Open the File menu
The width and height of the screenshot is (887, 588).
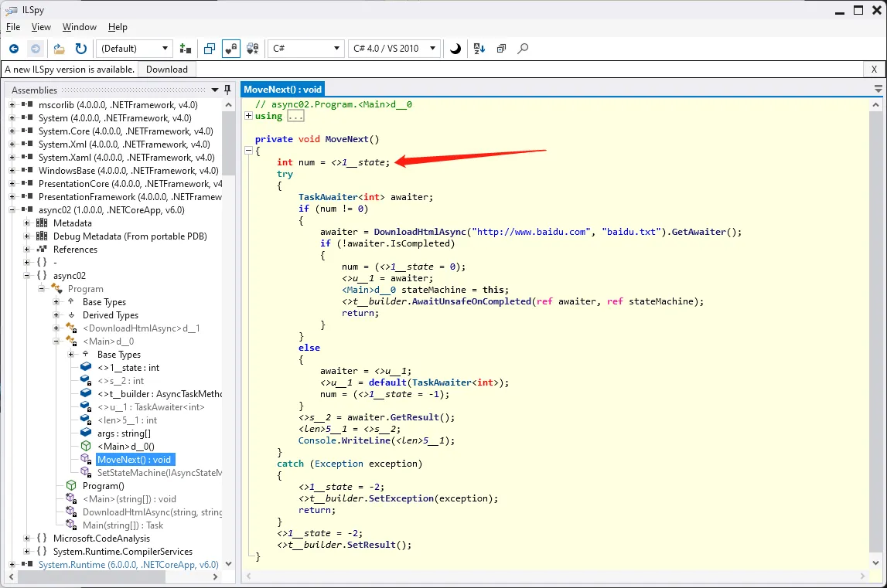[13, 27]
